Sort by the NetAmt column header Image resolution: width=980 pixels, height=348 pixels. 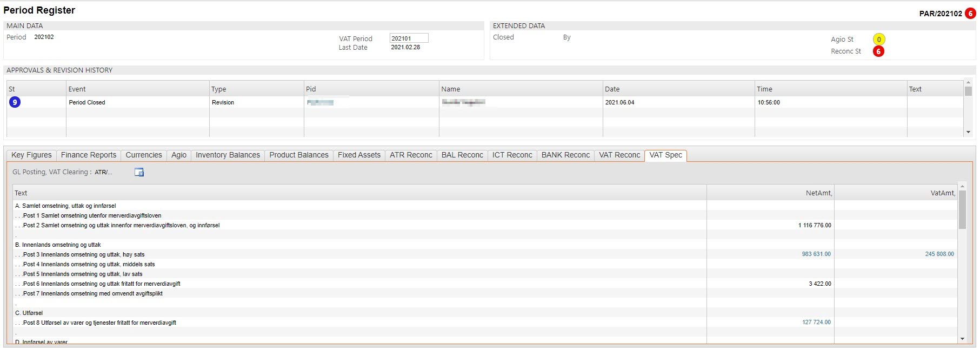[818, 193]
